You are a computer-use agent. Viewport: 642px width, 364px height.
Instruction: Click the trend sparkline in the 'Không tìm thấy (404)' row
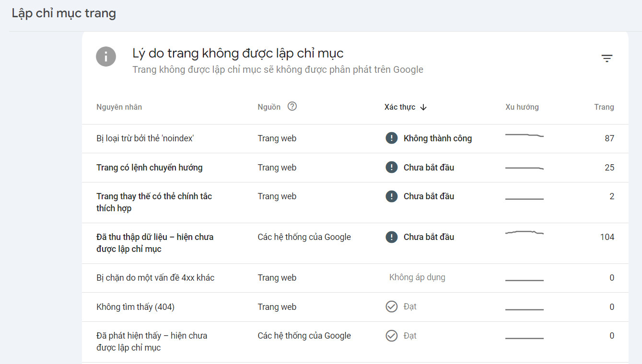525,309
